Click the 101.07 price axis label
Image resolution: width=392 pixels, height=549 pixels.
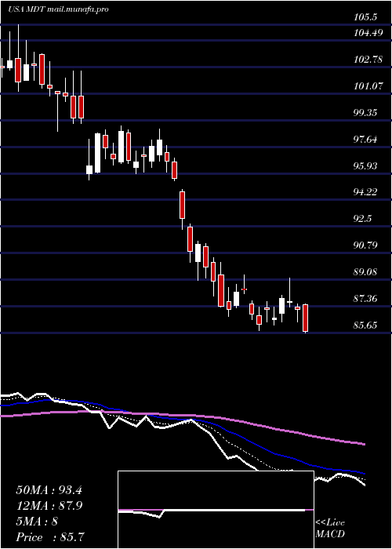[368, 86]
